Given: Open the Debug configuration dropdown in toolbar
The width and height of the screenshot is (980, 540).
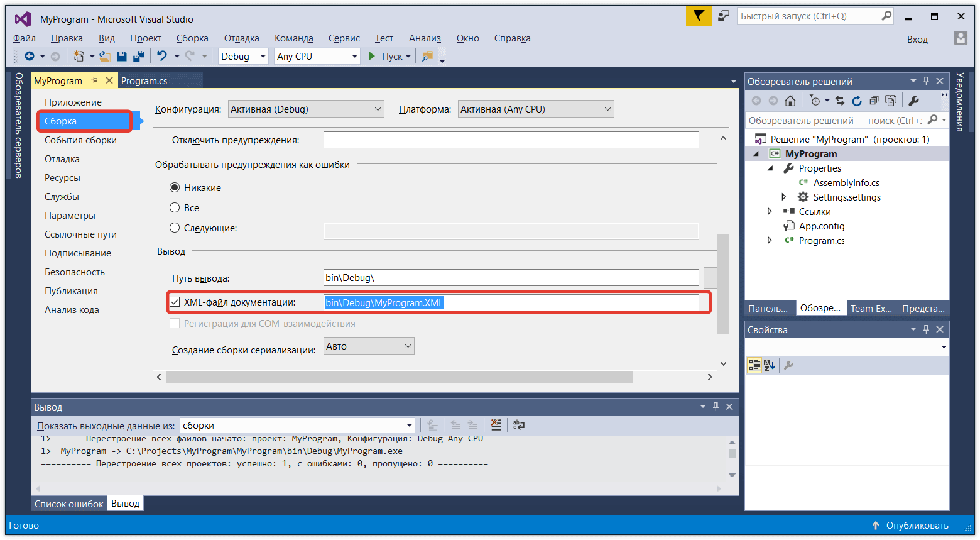Looking at the screenshot, I should (244, 57).
